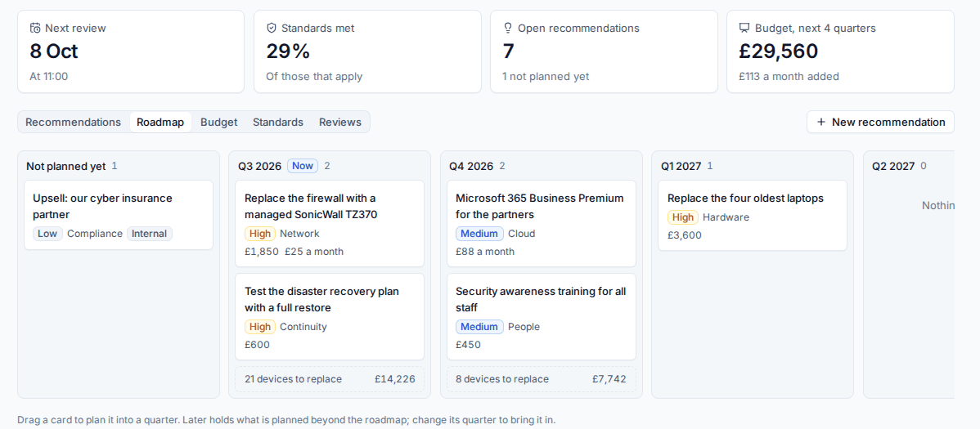This screenshot has height=429, width=980.
Task: Click the Q1 2027 column header
Action: [x=681, y=166]
